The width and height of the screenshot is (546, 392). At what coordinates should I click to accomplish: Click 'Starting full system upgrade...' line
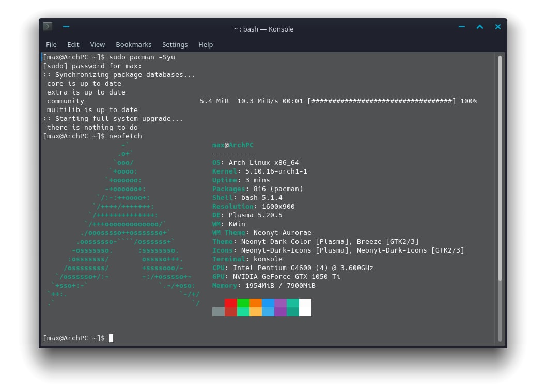(113, 119)
